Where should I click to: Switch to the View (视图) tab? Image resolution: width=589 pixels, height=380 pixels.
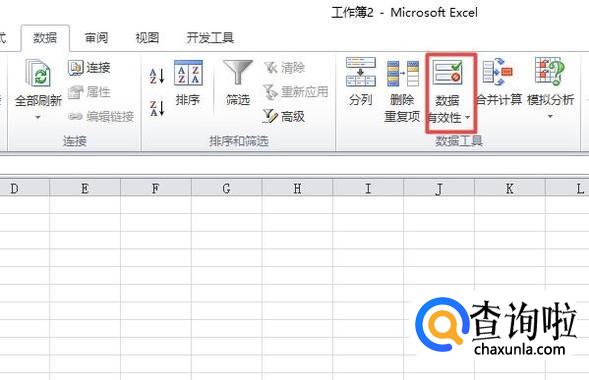pos(147,38)
